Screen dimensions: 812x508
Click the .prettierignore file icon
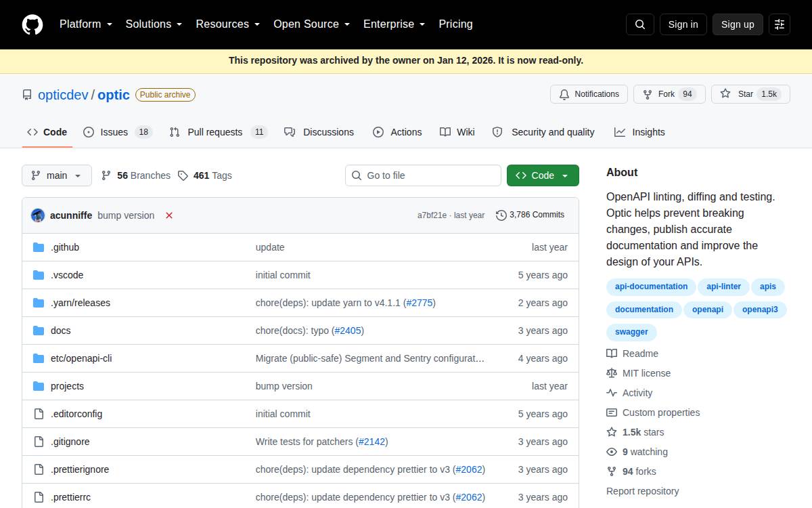pyautogui.click(x=39, y=469)
